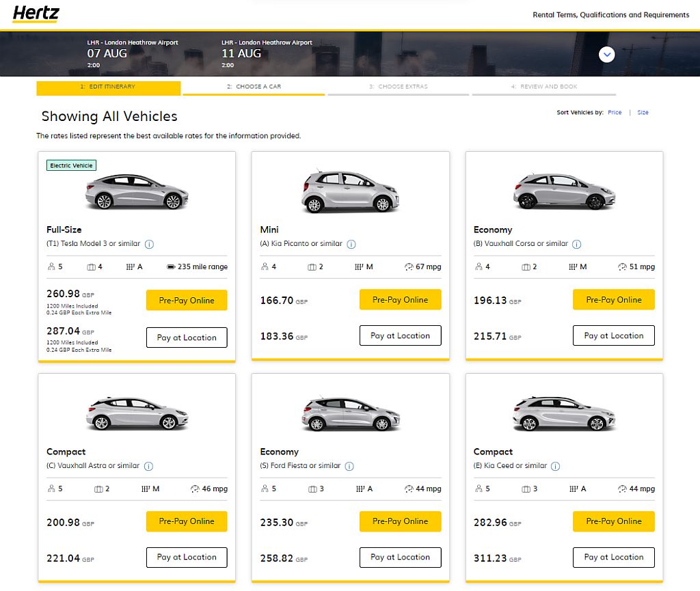
Task: Open Rental Terms, Qualifications and Requirements
Action: point(610,14)
